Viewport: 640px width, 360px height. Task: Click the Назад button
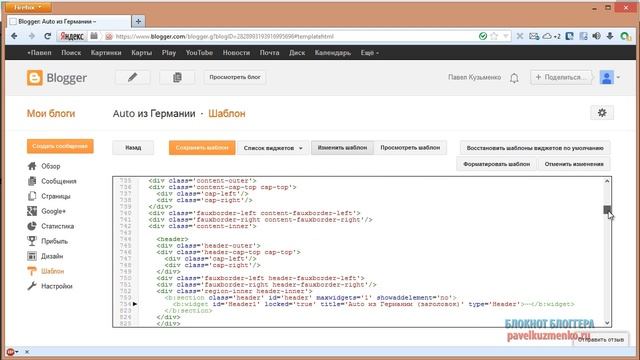coord(133,148)
